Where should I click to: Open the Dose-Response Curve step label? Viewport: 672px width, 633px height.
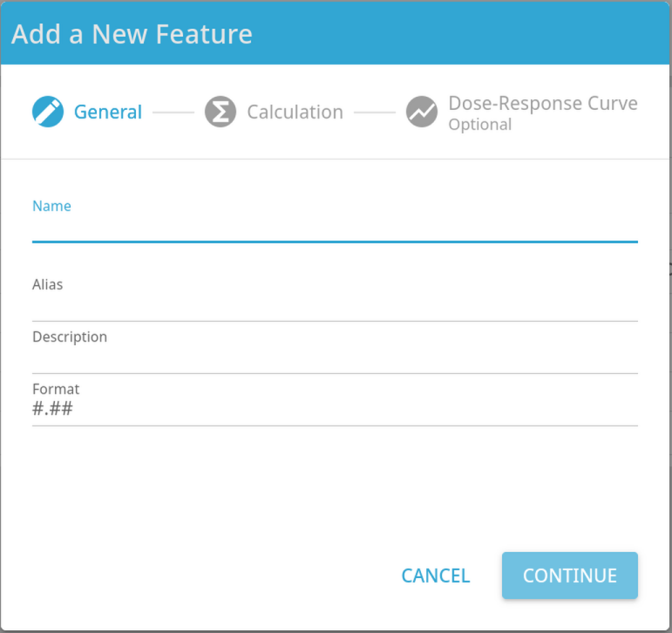point(543,104)
